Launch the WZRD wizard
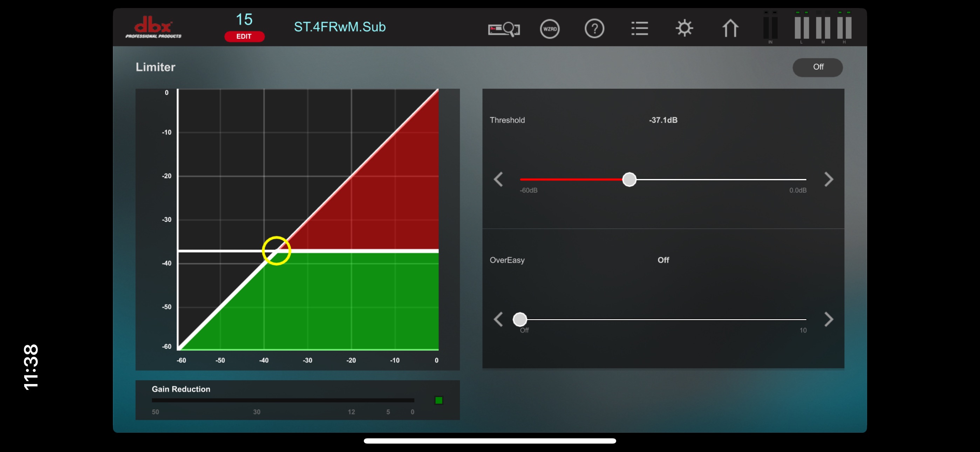 pos(550,29)
